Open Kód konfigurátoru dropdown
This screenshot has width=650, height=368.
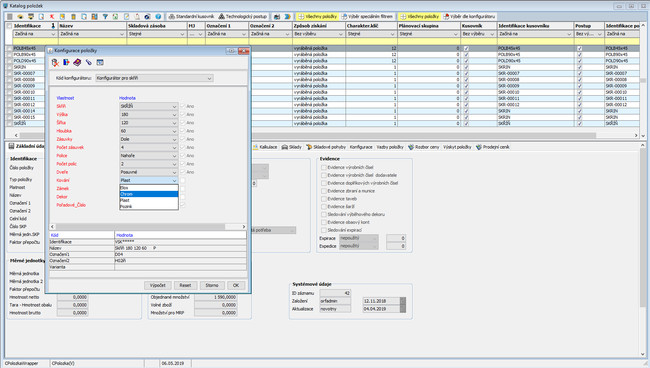tap(154, 78)
